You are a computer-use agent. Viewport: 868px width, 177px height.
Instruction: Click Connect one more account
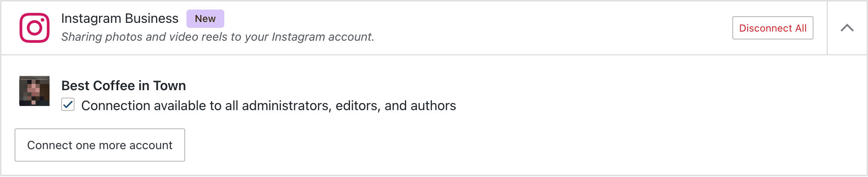click(100, 145)
